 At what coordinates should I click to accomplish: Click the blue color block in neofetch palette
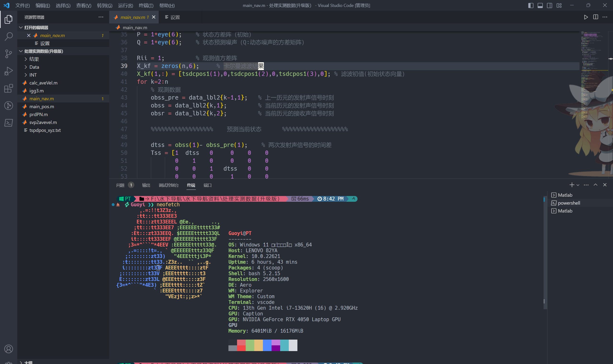(267, 345)
